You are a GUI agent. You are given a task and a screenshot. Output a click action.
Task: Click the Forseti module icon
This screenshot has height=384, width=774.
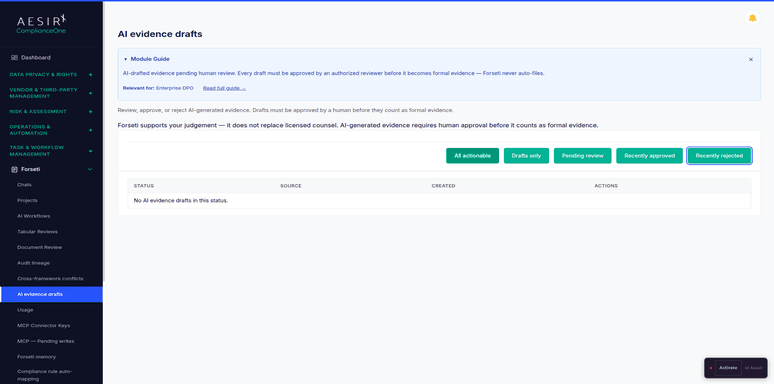pyautogui.click(x=14, y=169)
